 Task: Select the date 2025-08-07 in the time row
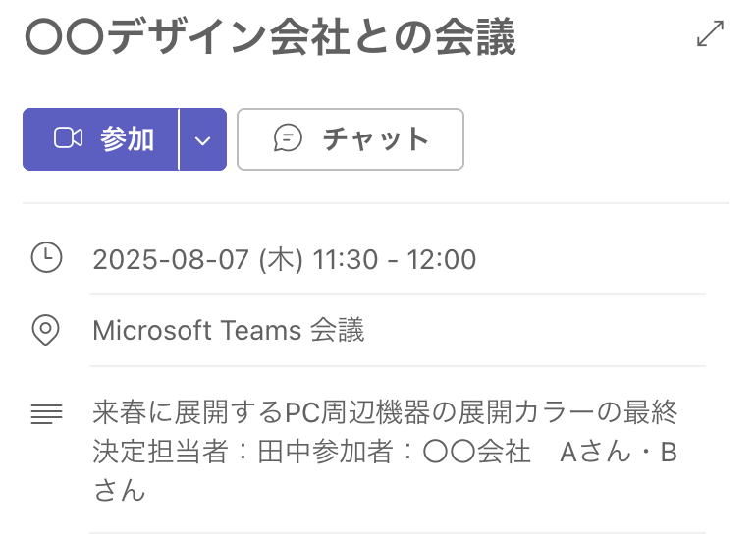pyautogui.click(x=171, y=259)
